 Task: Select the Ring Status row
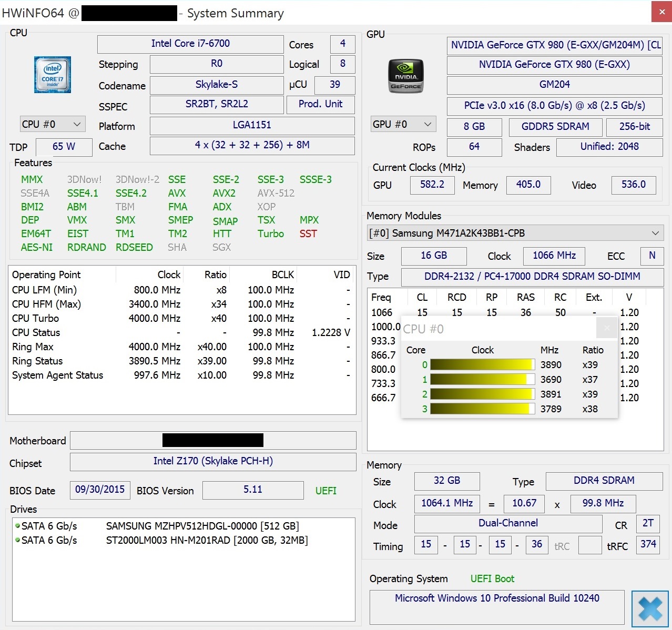pyautogui.click(x=181, y=361)
